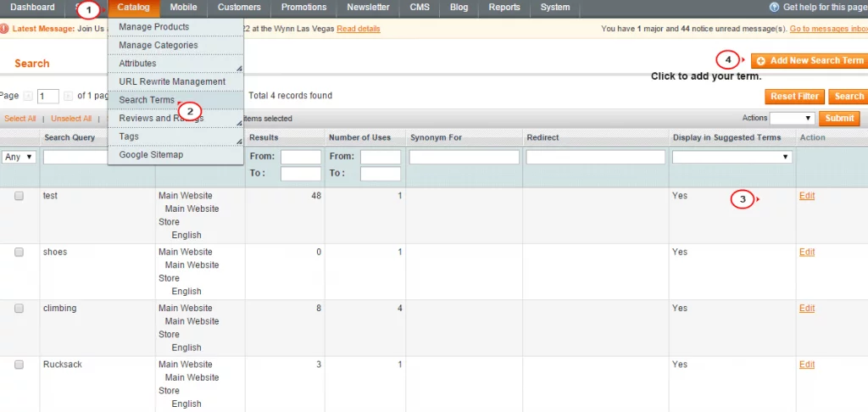Screen dimensions: 868x412
Task: Open the 'Any' selection filter dropdown
Action: point(19,157)
